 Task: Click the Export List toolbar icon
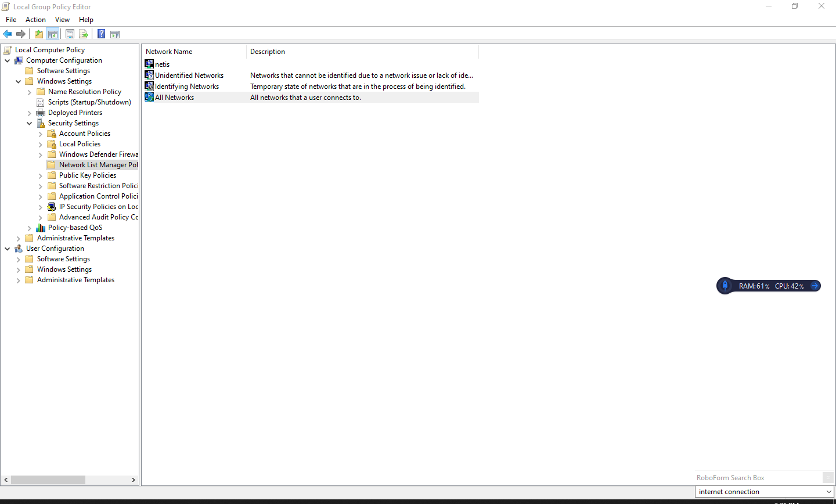[84, 34]
